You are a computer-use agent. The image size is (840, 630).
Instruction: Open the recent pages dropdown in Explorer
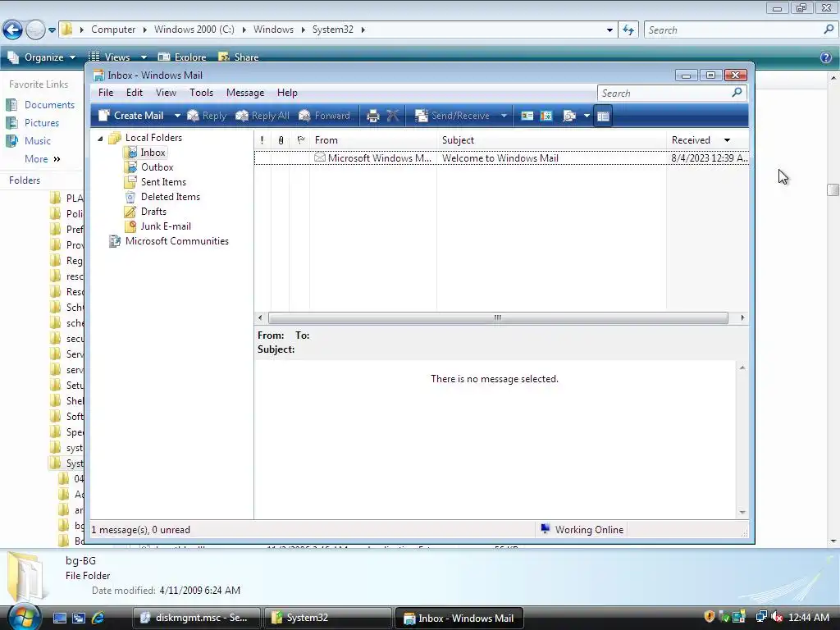52,30
